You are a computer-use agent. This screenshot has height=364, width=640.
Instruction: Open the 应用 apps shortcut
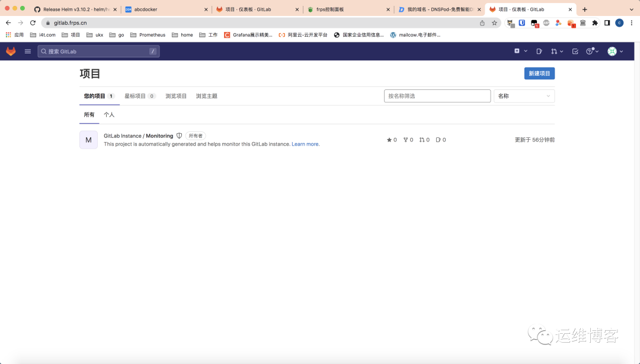[15, 35]
